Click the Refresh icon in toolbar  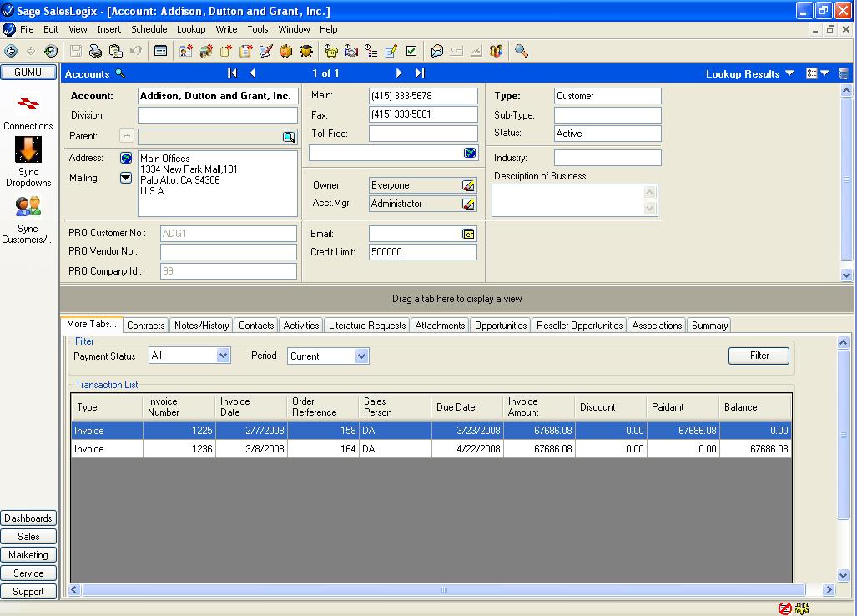50,52
